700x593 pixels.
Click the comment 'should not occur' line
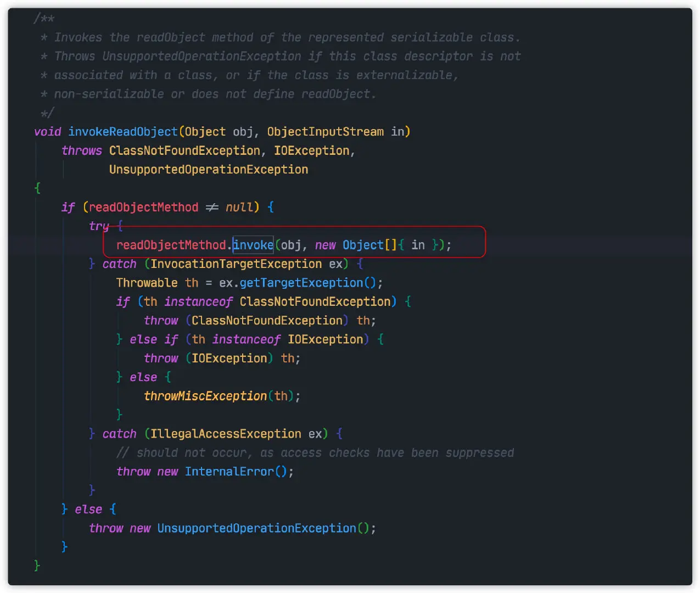click(x=316, y=453)
